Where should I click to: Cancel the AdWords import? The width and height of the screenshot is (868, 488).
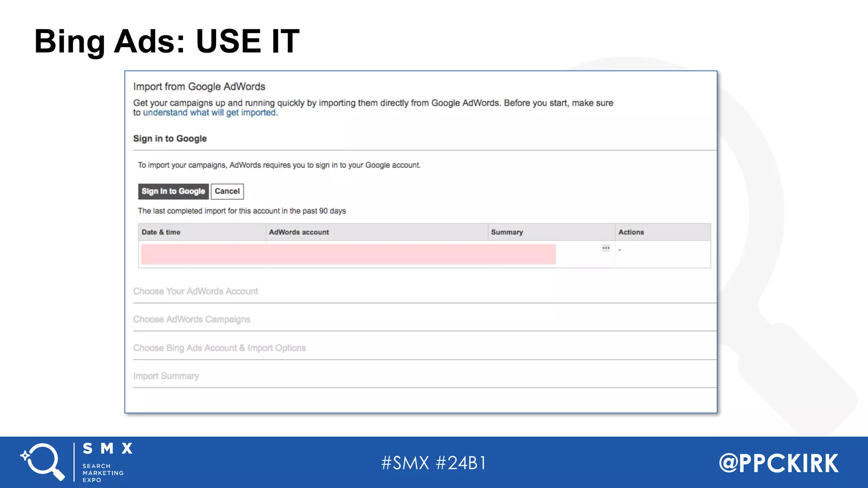pyautogui.click(x=227, y=191)
